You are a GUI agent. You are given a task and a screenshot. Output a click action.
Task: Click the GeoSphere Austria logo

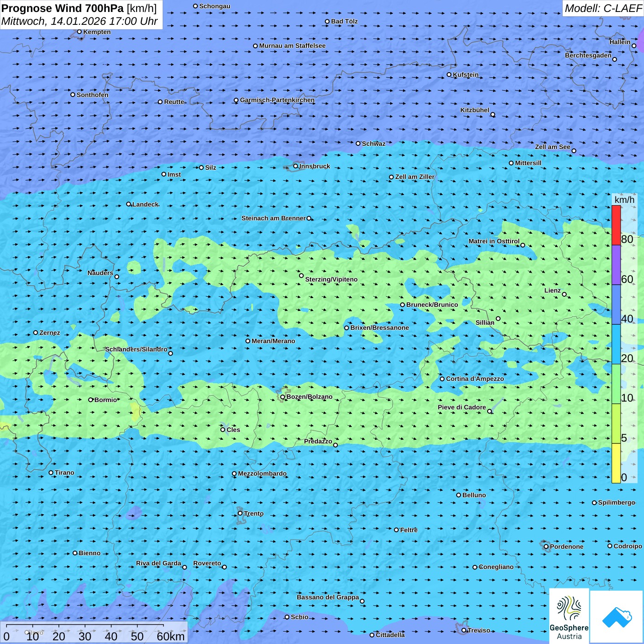(569, 616)
